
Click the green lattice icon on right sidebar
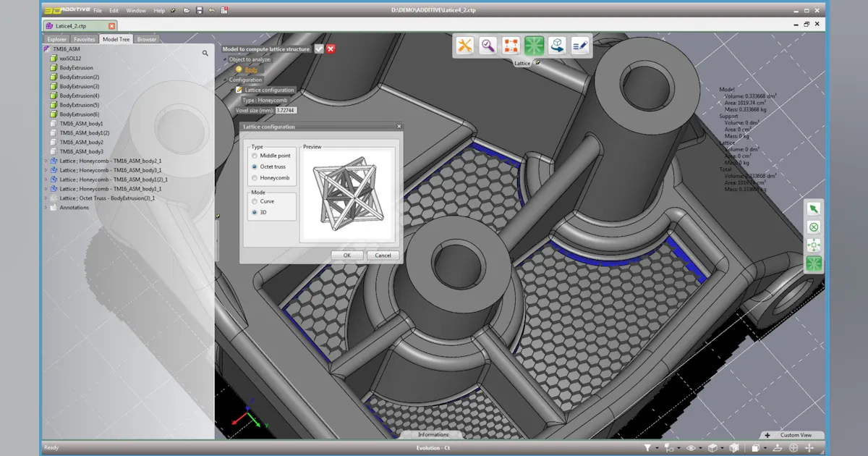(814, 263)
